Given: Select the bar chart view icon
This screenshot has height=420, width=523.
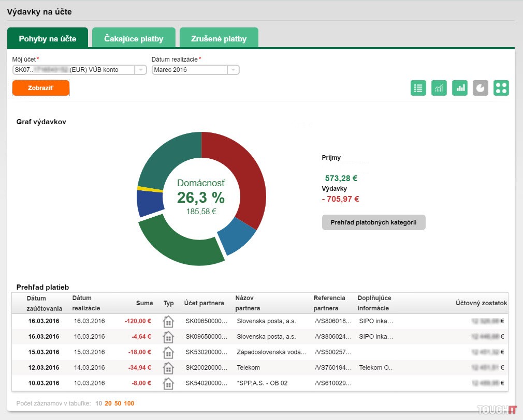Looking at the screenshot, I should point(460,88).
